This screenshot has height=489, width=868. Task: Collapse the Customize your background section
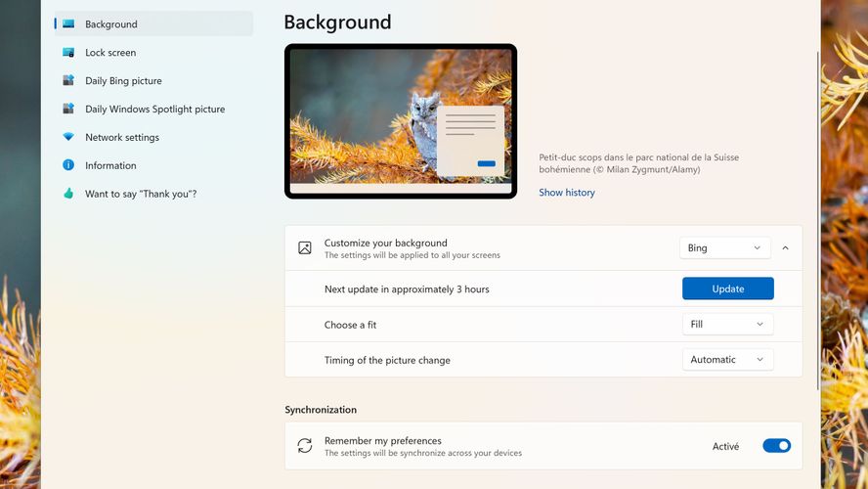coord(785,248)
